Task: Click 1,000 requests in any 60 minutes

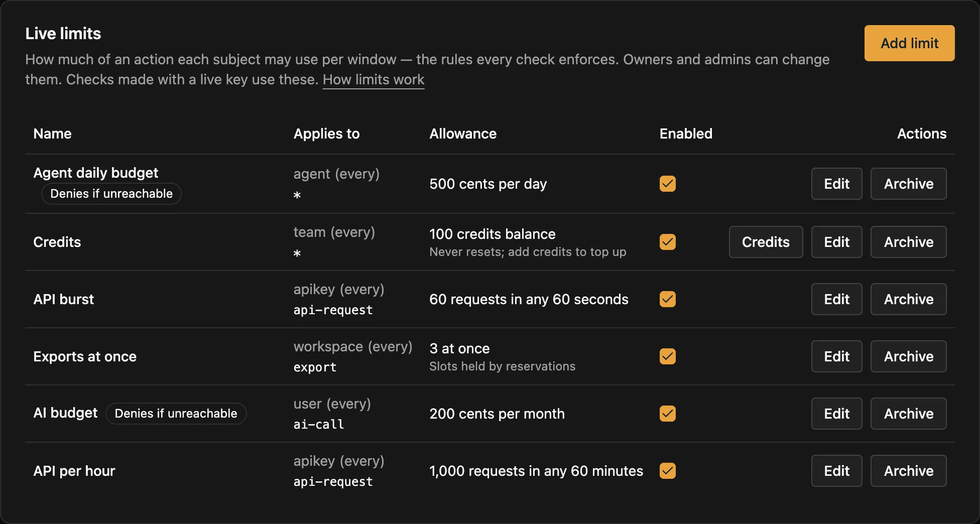Action: [x=536, y=471]
